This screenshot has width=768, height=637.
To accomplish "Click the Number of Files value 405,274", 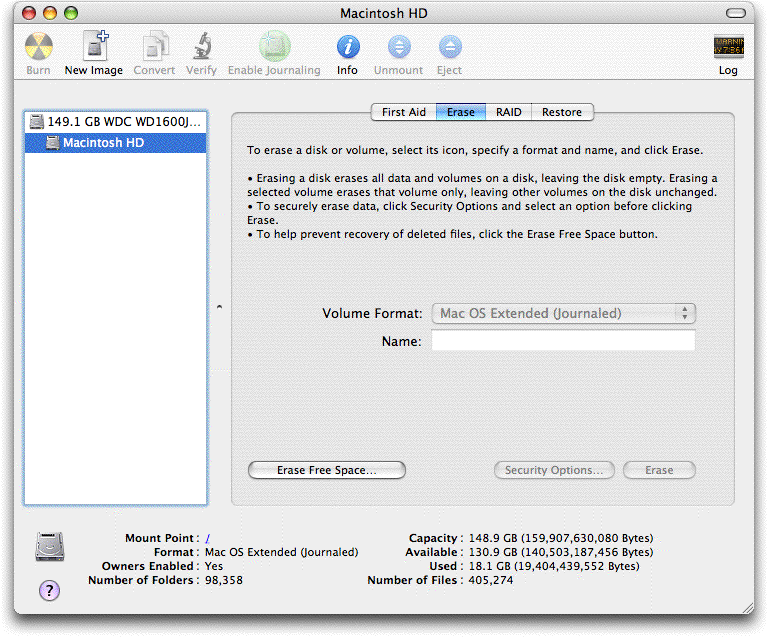I will point(491,580).
